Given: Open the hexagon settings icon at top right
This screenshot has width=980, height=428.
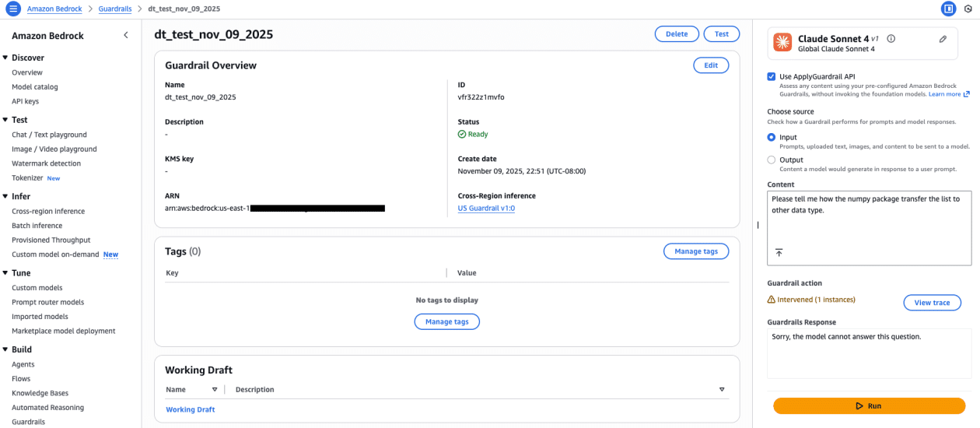Looking at the screenshot, I should pyautogui.click(x=968, y=9).
